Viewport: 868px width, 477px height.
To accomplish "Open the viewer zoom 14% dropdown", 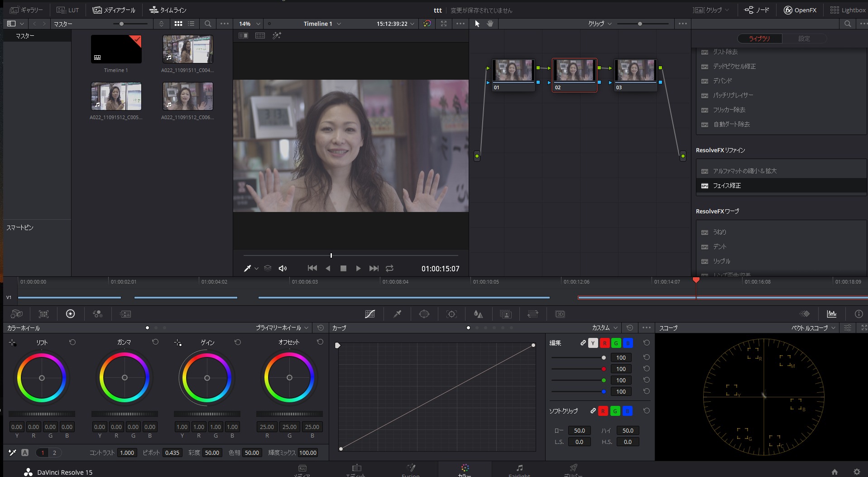I will (249, 24).
